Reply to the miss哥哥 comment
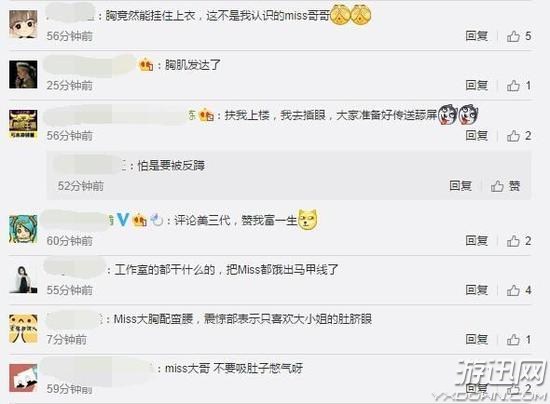This screenshot has width=550, height=404. pos(476,36)
